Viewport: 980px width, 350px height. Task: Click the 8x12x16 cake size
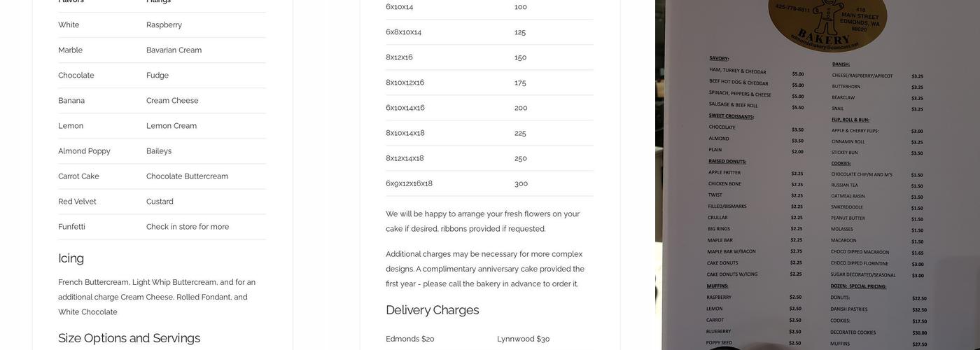pyautogui.click(x=399, y=57)
